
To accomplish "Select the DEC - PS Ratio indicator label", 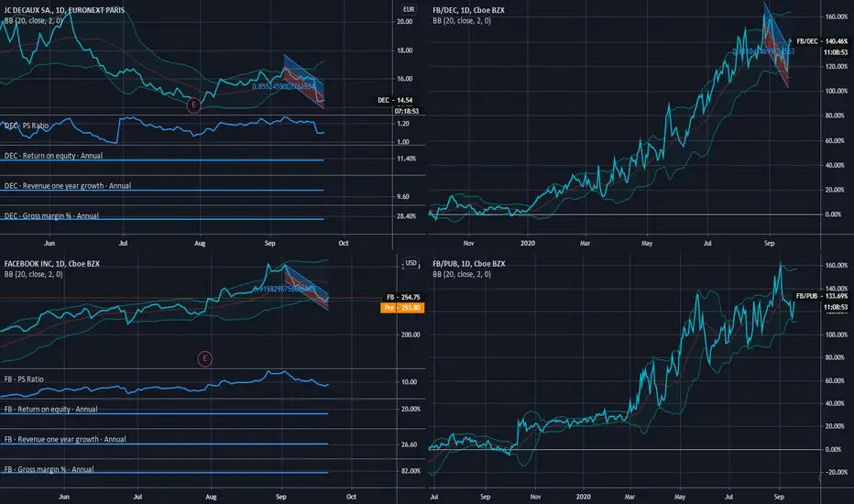I will point(27,126).
